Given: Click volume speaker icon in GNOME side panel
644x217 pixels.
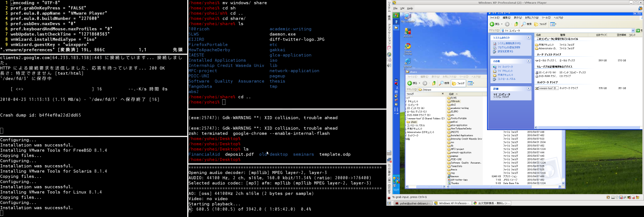Looking at the screenshot, I should point(389,65).
